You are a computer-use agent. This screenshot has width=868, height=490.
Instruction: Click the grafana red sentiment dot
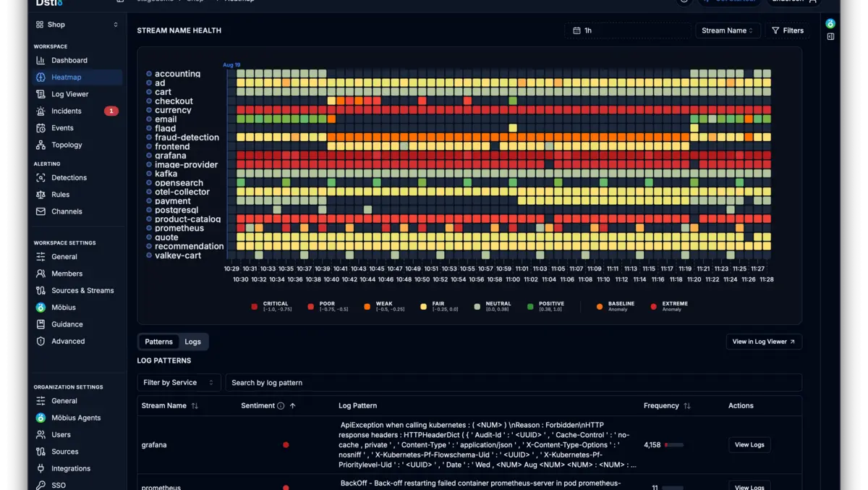[286, 445]
